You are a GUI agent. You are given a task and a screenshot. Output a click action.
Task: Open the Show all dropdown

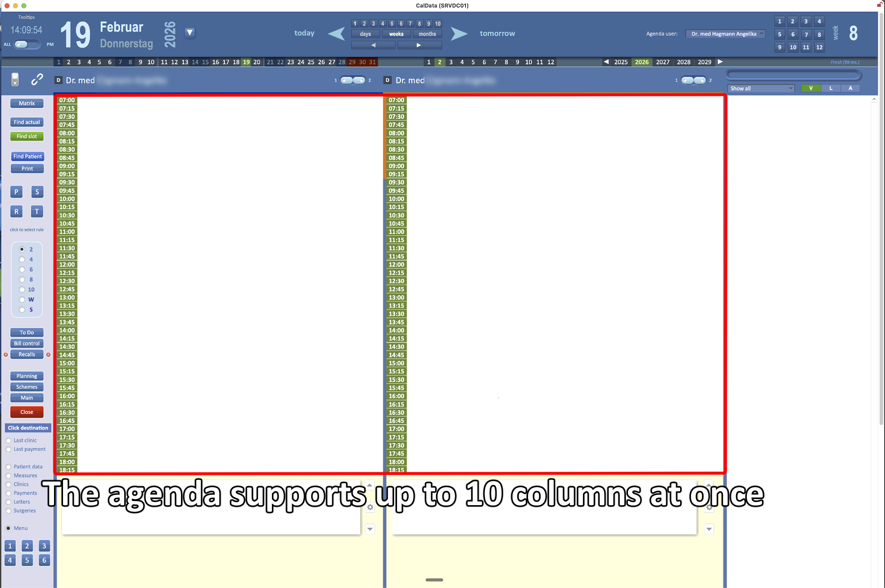tap(761, 88)
